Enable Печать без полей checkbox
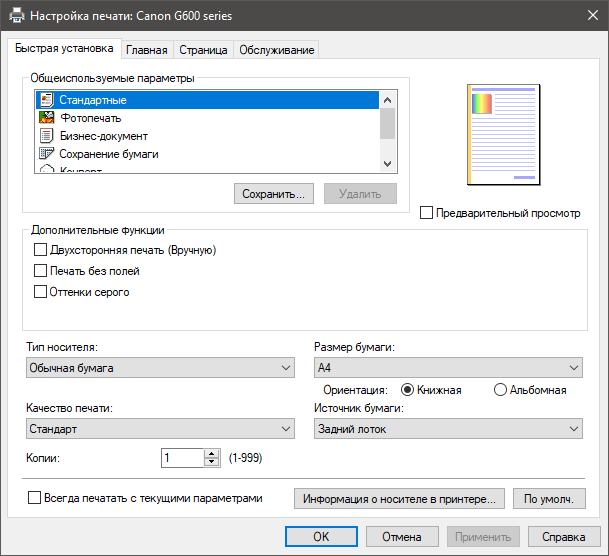The image size is (609, 556). [40, 271]
